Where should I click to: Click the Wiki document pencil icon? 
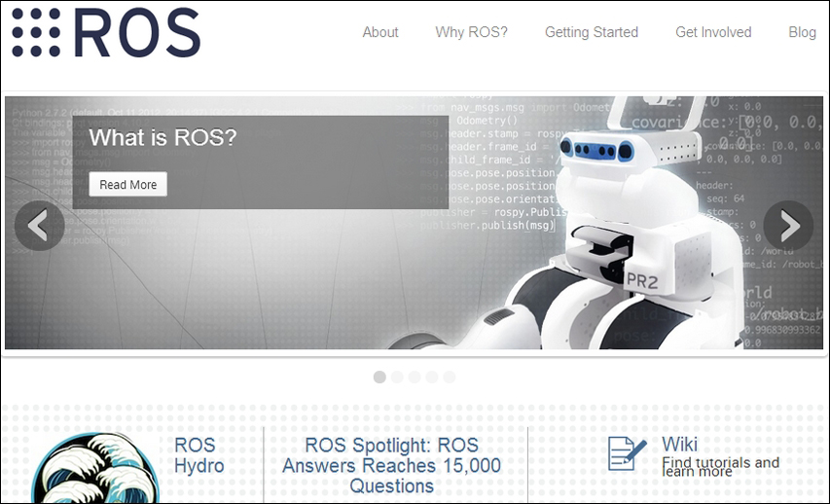click(x=628, y=453)
